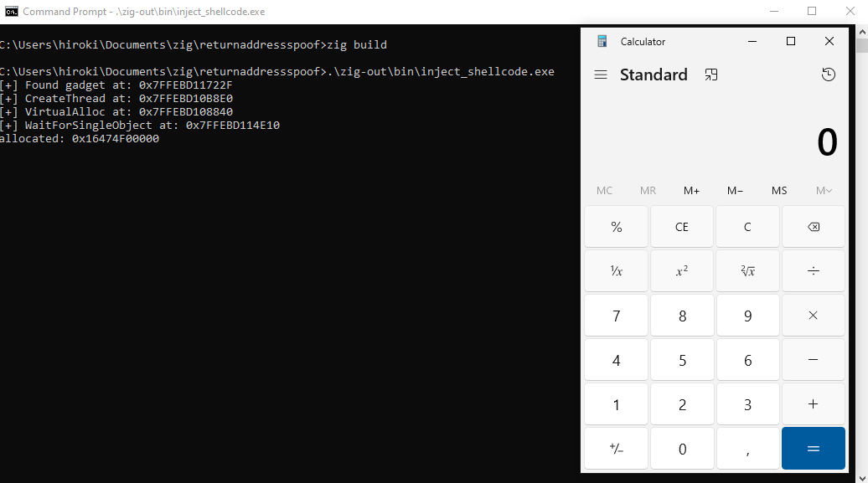Open calculation History panel
Image resolution: width=868 pixels, height=483 pixels.
tap(829, 75)
